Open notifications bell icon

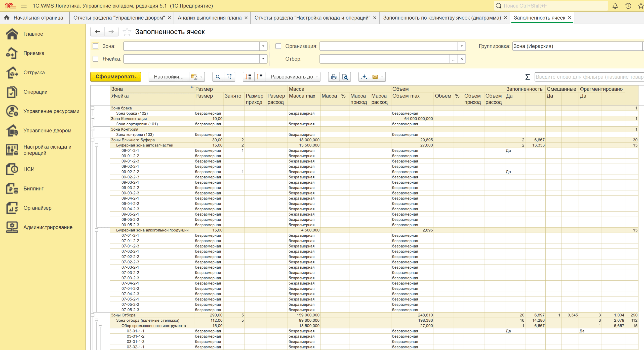(615, 6)
